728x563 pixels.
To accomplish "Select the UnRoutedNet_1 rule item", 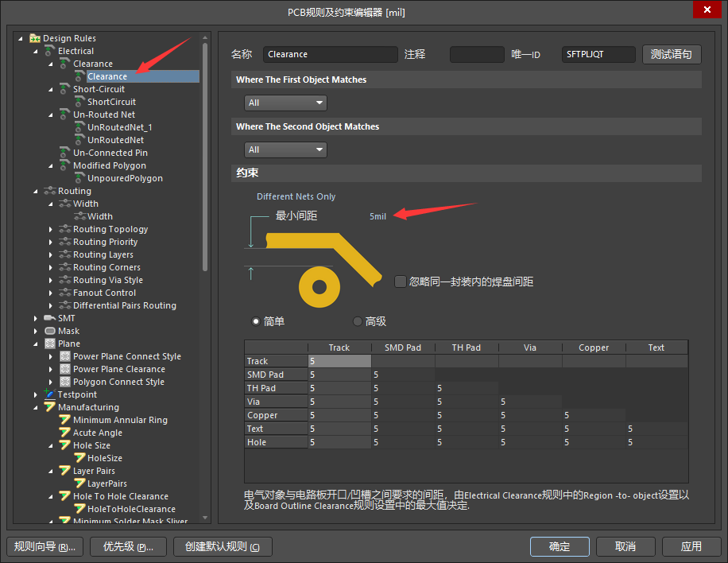I will [x=120, y=127].
